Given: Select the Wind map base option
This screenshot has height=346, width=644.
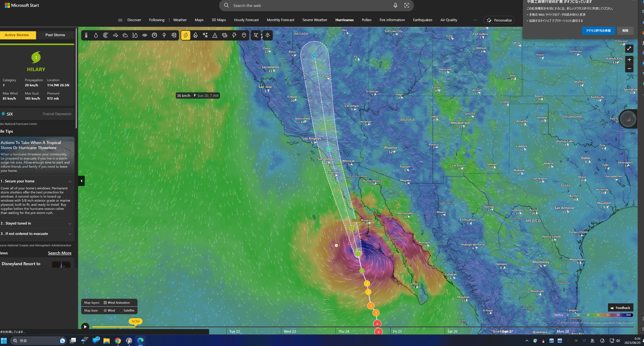Looking at the screenshot, I should (105, 311).
